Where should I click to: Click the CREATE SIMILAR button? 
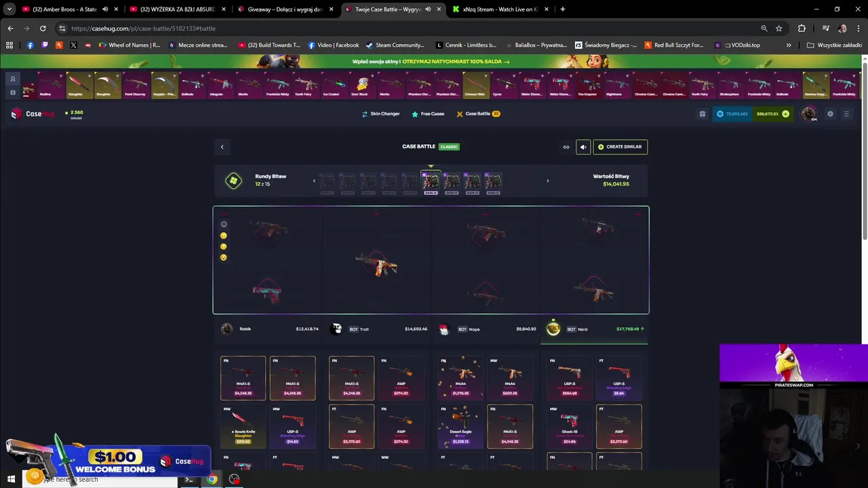click(x=620, y=147)
